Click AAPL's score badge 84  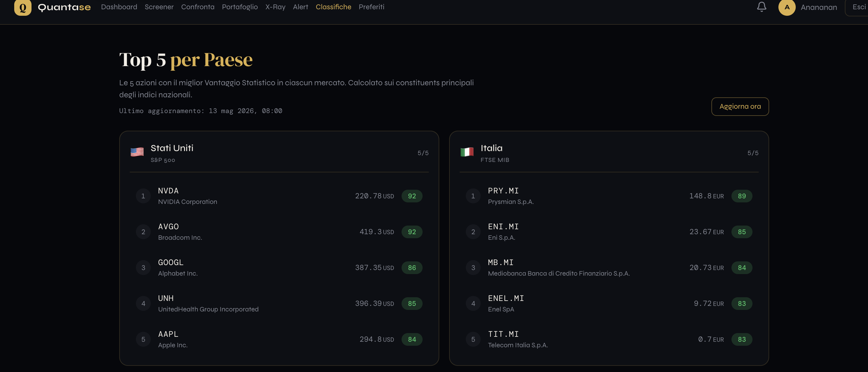point(412,339)
